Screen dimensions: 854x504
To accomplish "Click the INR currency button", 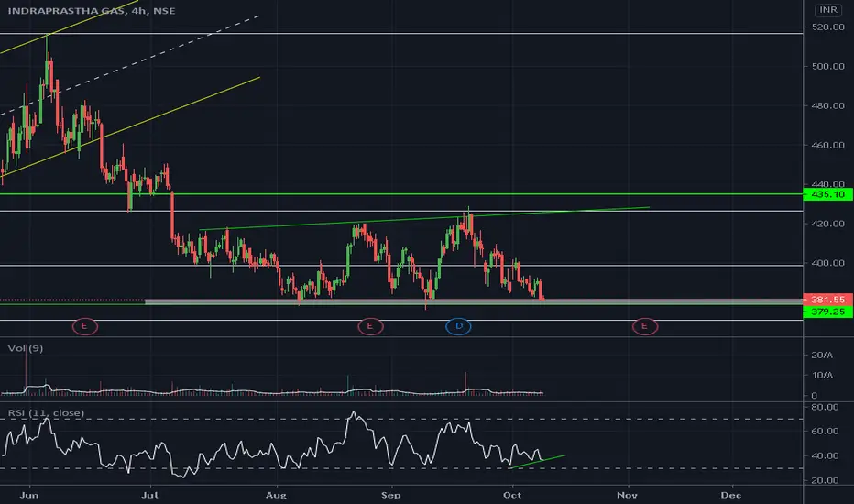I will click(827, 10).
